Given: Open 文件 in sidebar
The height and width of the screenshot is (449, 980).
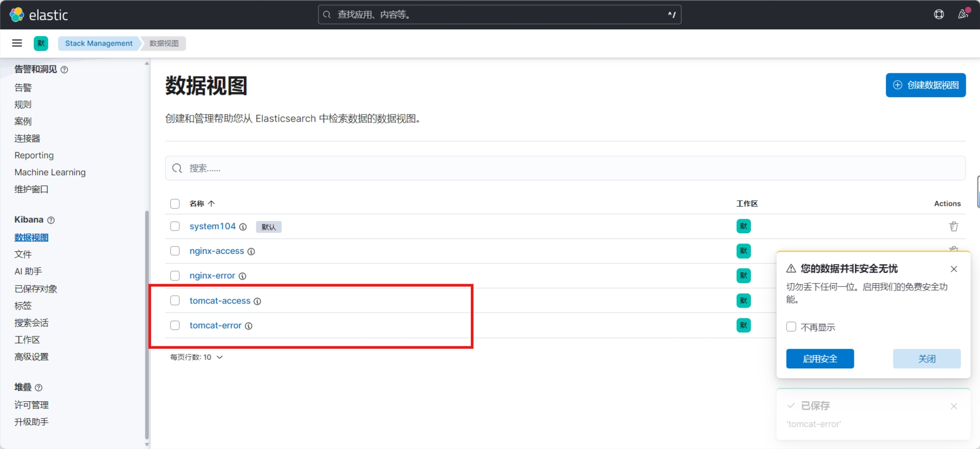Looking at the screenshot, I should click(23, 255).
